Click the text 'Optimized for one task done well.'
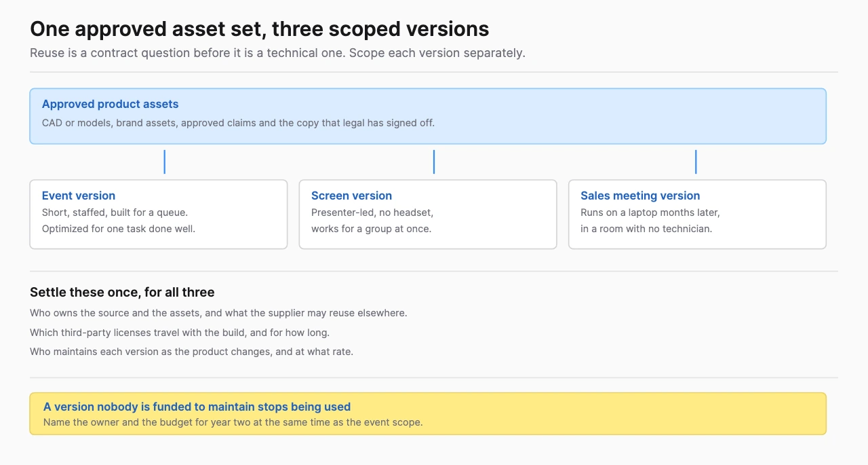868x465 pixels. [119, 229]
